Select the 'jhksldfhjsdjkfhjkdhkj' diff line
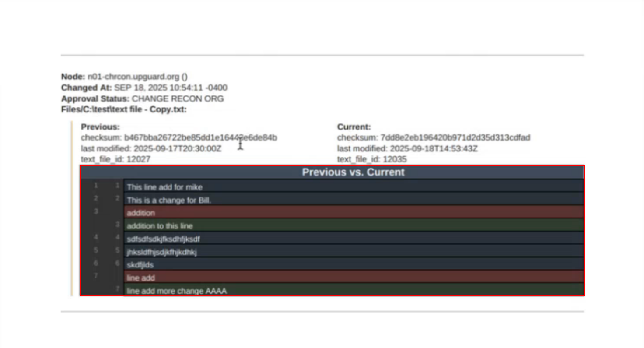 tap(162, 252)
